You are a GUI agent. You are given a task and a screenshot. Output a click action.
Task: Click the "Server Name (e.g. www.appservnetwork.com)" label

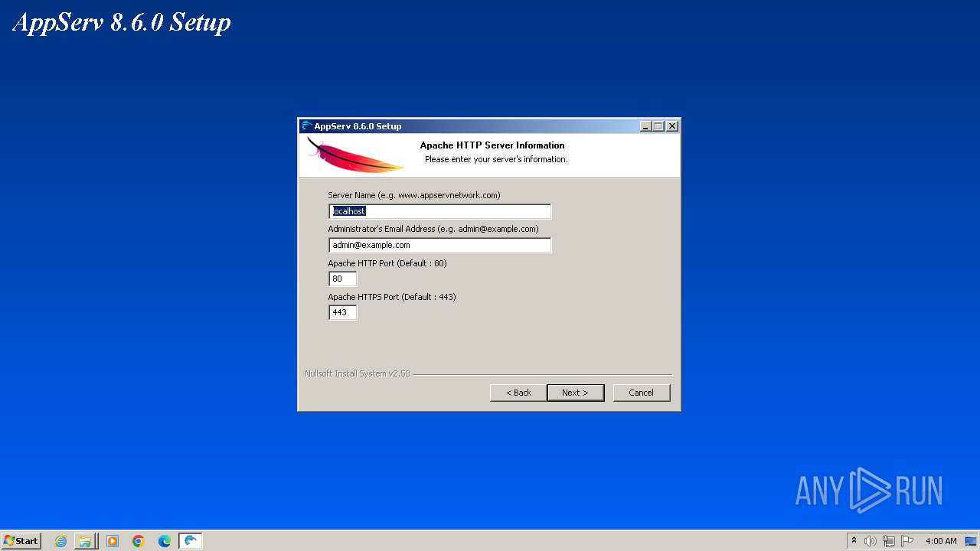coord(414,195)
